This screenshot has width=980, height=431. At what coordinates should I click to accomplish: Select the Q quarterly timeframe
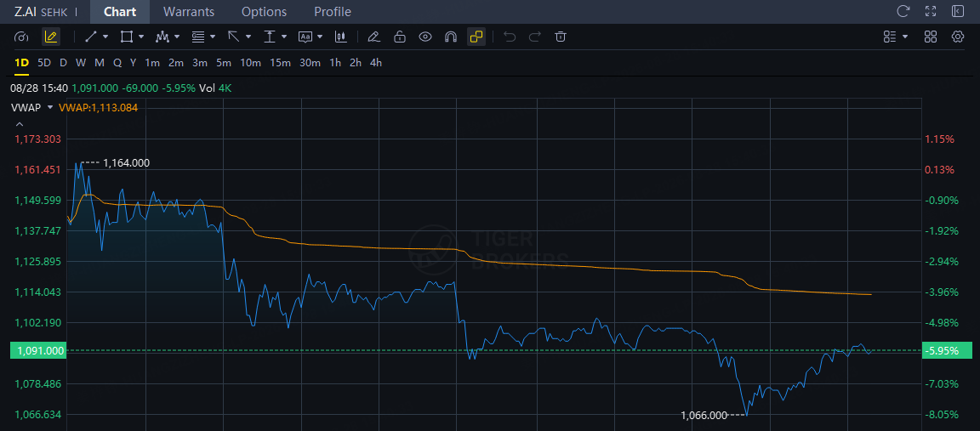click(117, 62)
